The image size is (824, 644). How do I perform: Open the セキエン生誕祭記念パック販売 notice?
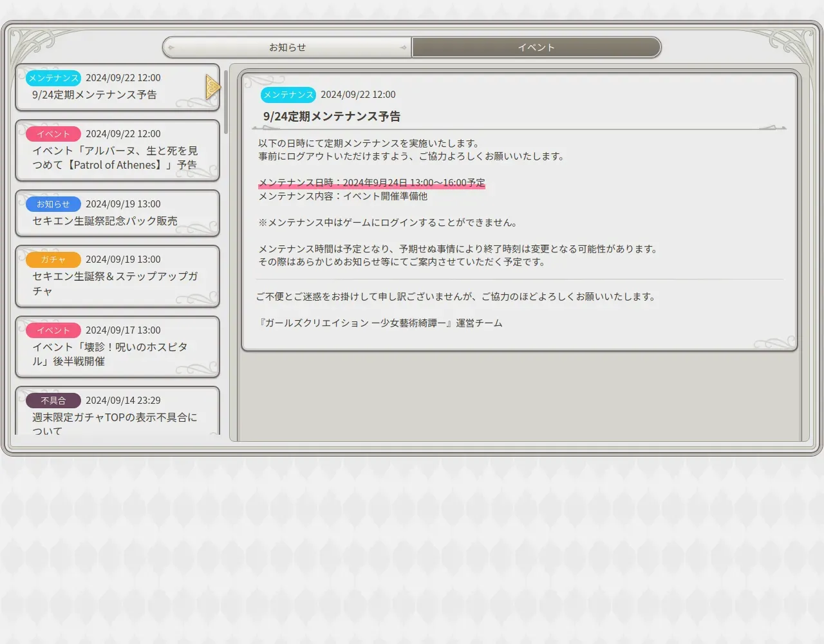tap(118, 213)
